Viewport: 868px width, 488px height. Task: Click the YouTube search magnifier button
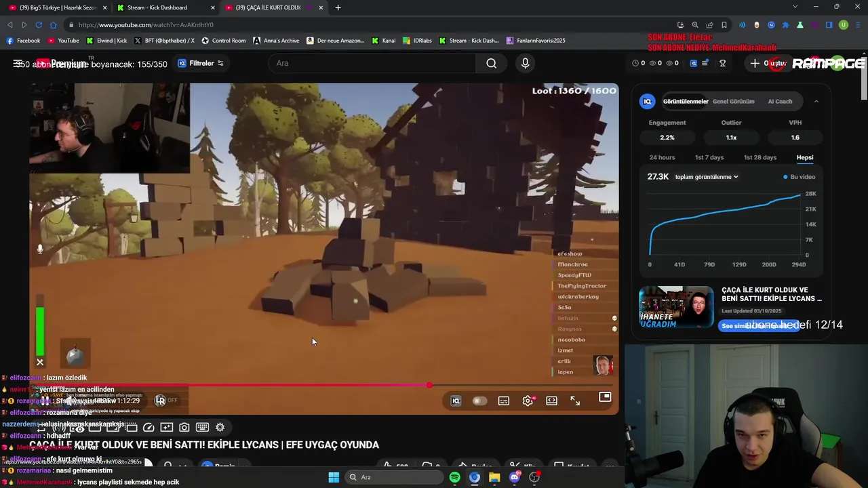[x=492, y=63]
